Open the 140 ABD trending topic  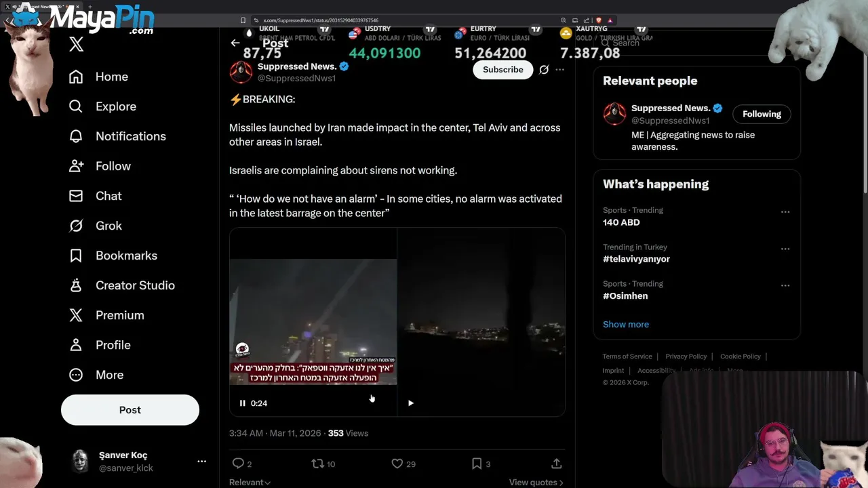(x=621, y=222)
